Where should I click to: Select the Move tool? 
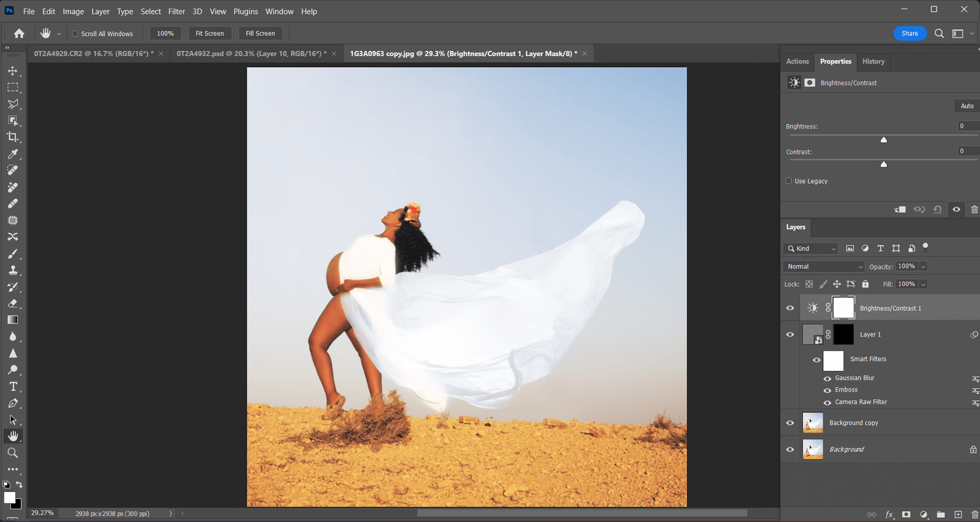[x=13, y=71]
